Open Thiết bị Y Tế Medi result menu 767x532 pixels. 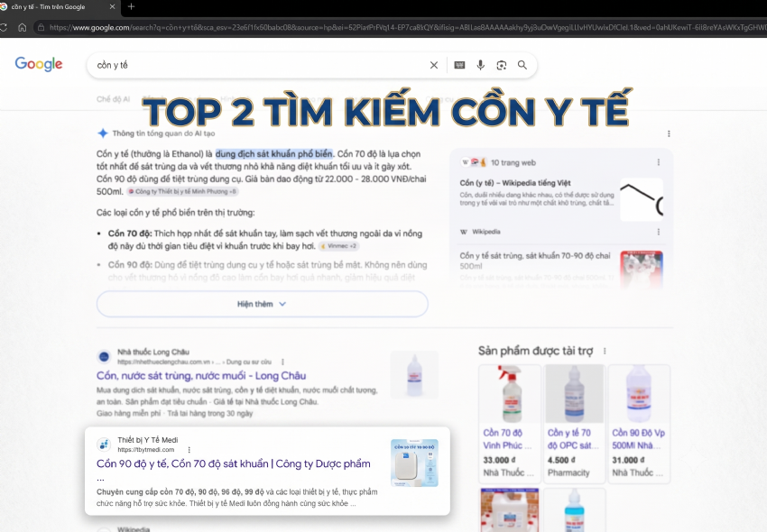pos(189,450)
